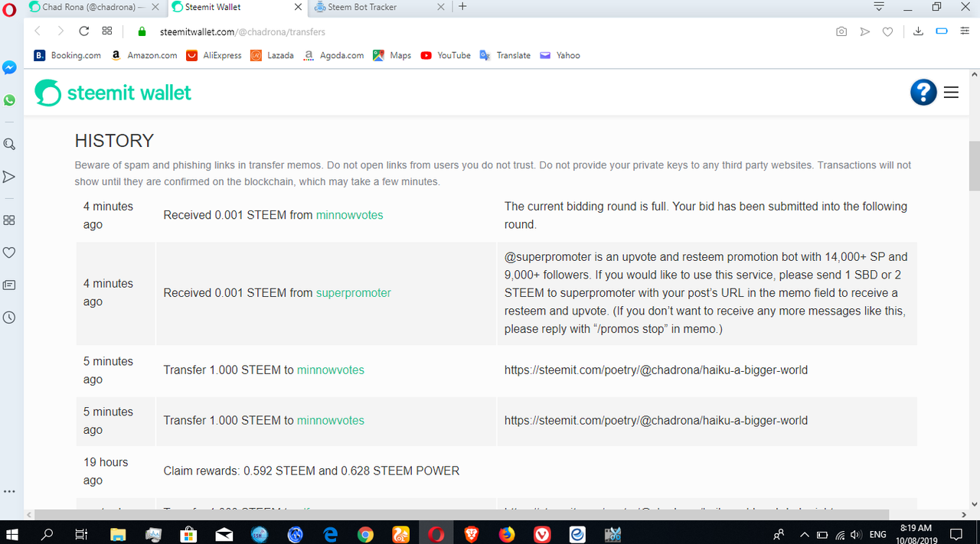Launch Brave browser from the taskbar

click(471, 534)
